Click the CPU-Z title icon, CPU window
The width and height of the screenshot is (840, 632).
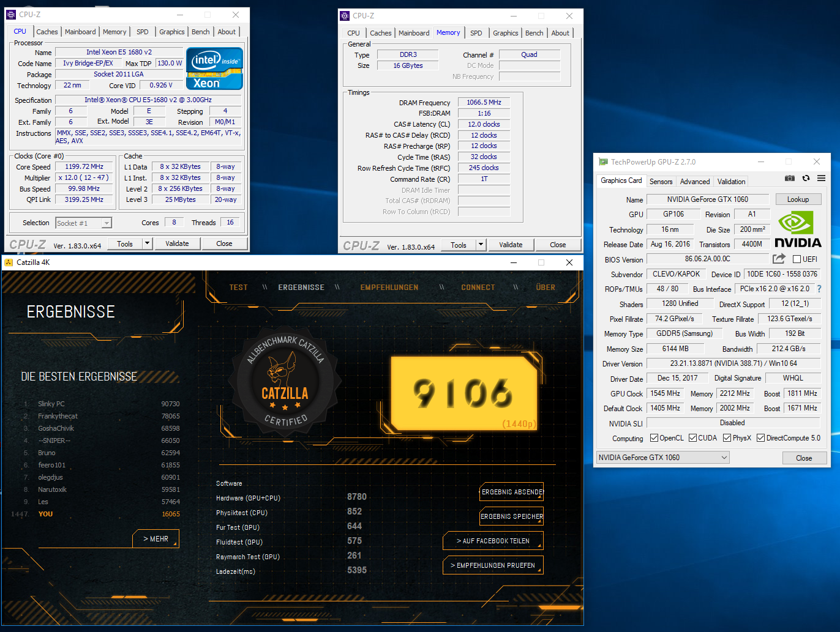[11, 15]
